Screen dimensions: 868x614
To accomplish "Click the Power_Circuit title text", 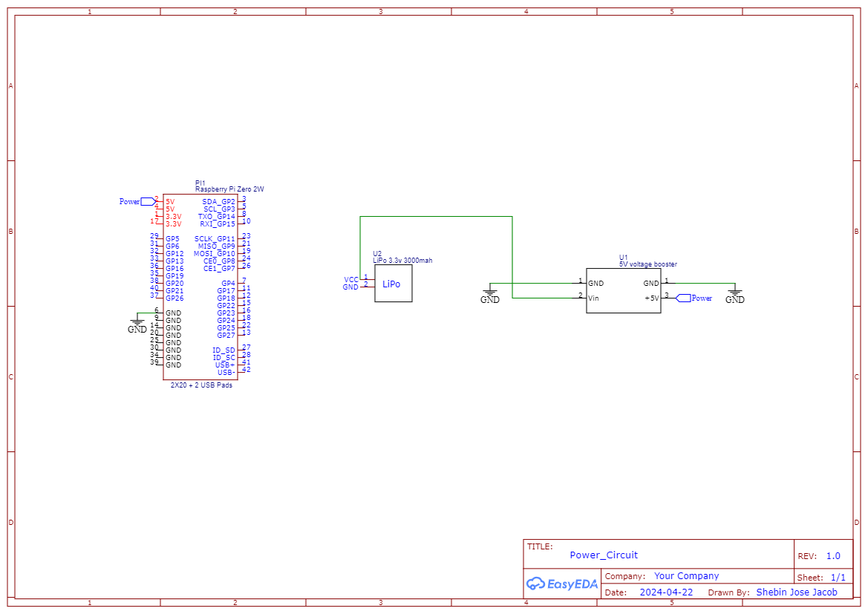I will click(604, 555).
